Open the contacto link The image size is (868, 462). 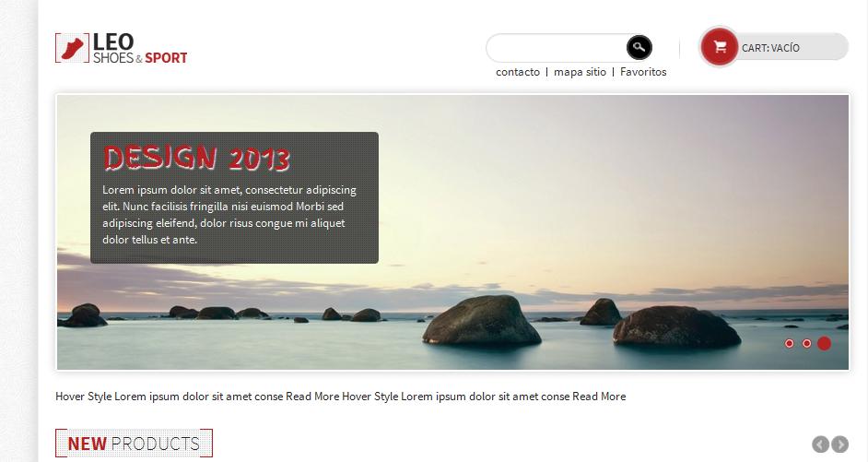[x=518, y=72]
